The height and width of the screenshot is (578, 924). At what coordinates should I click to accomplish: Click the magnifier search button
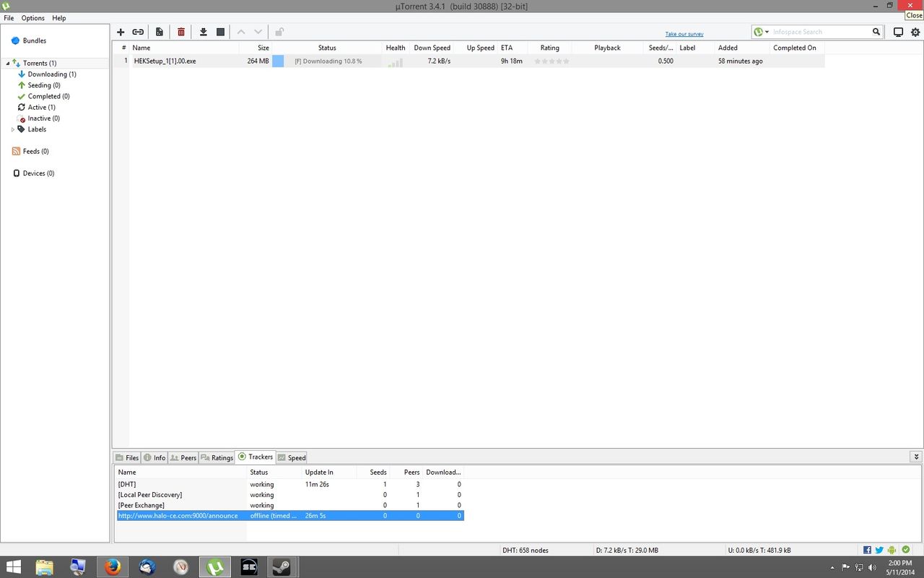[x=876, y=32]
